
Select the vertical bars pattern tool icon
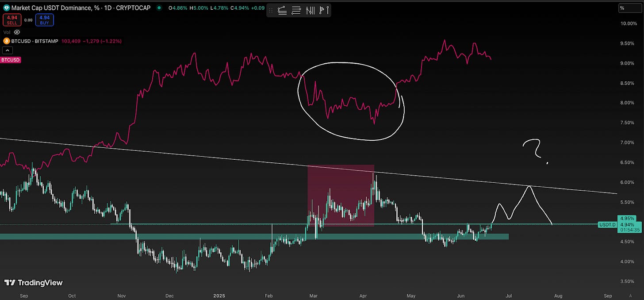[x=310, y=10]
